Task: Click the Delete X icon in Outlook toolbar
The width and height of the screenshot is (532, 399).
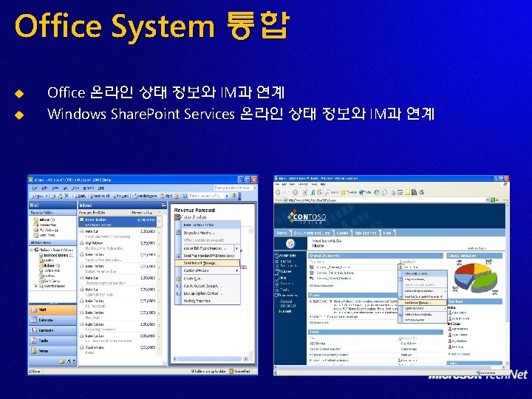Action: click(66, 196)
